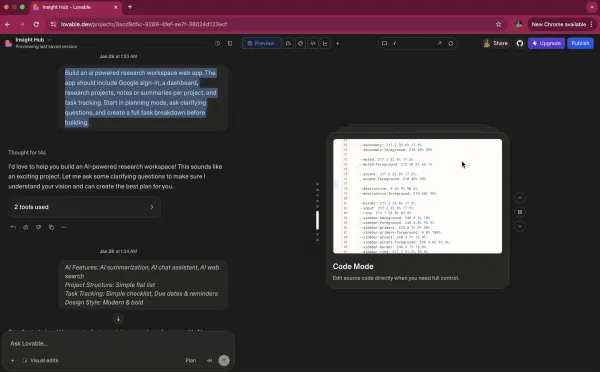Open Insight Hub project dropdown
This screenshot has height=372, width=600.
point(33,39)
